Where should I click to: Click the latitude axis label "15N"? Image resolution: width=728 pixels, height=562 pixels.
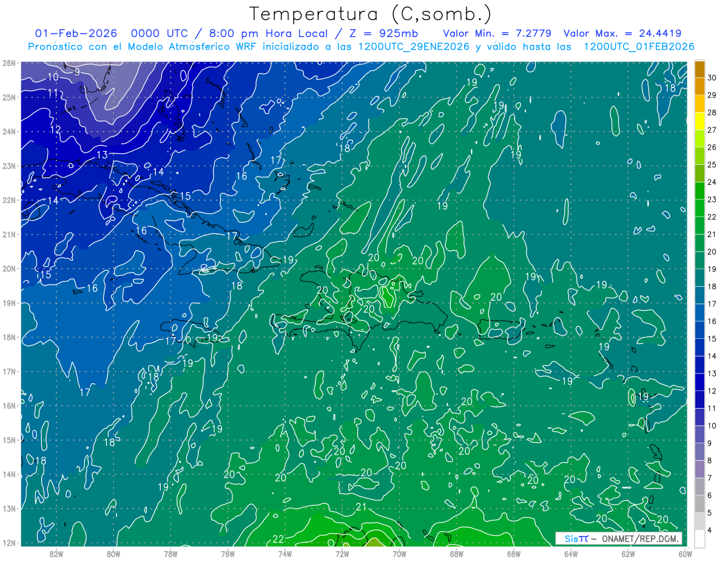9,440
